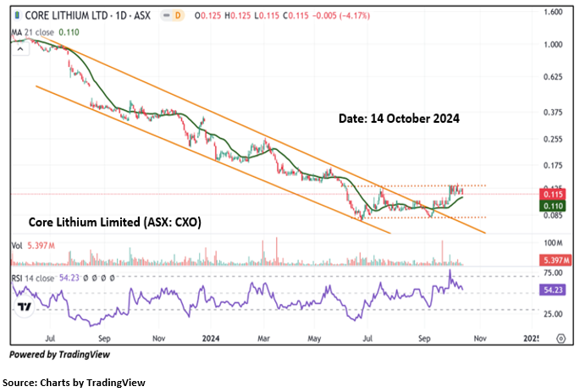
Task: Click Core Lithium Limited (ASX: CXO) annotation
Action: (x=115, y=223)
